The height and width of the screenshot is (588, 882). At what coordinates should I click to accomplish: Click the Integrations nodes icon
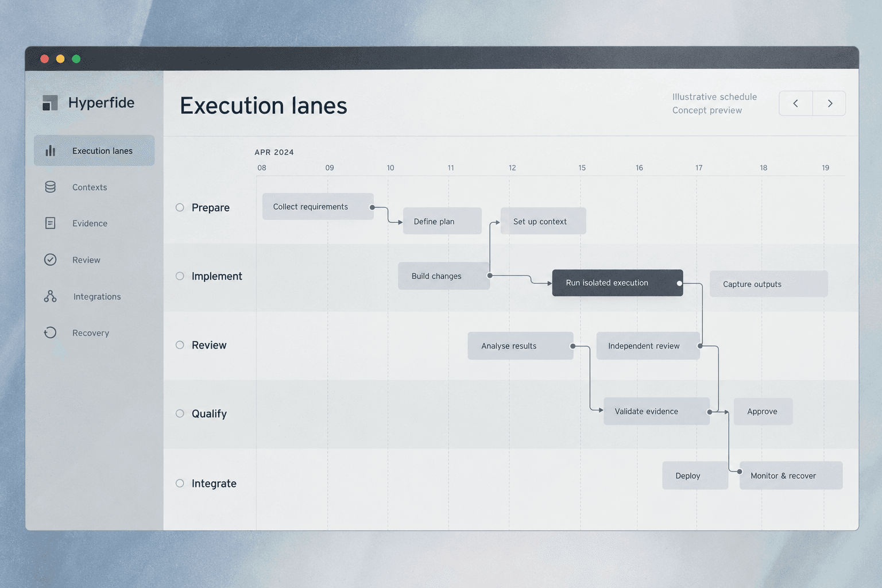51,296
